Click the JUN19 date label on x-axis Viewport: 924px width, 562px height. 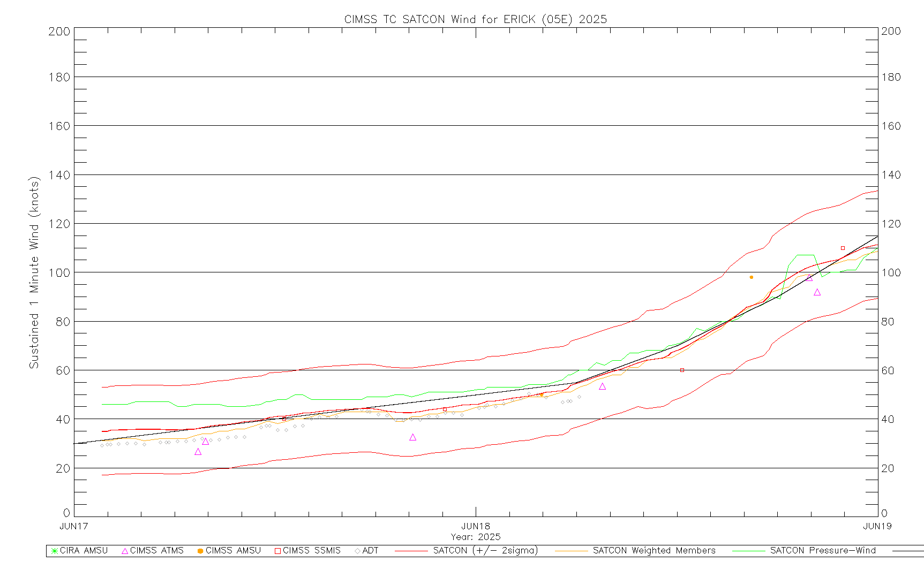tap(877, 526)
